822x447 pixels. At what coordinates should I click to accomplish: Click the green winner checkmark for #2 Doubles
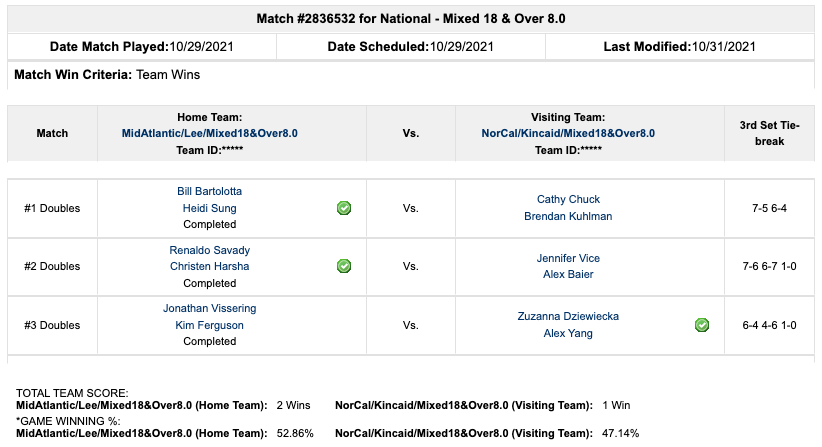pos(344,266)
